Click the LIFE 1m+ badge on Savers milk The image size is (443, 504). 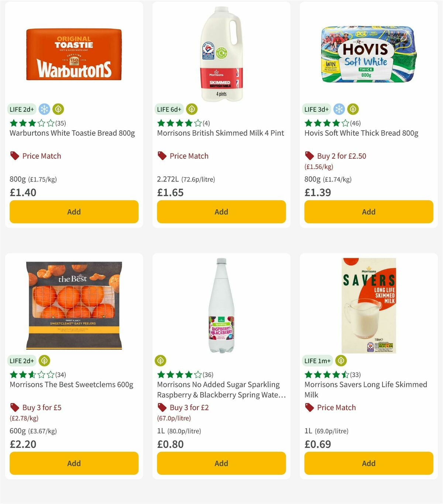pos(317,360)
